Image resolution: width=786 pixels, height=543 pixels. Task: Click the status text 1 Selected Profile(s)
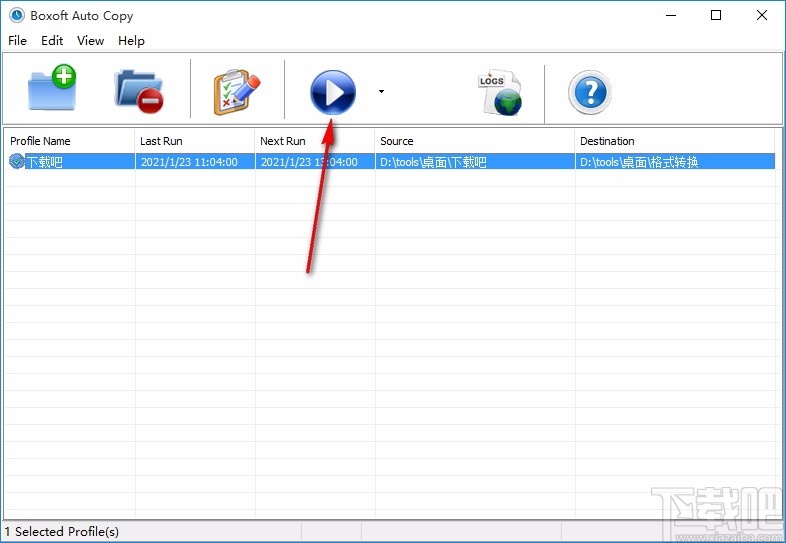pyautogui.click(x=62, y=531)
